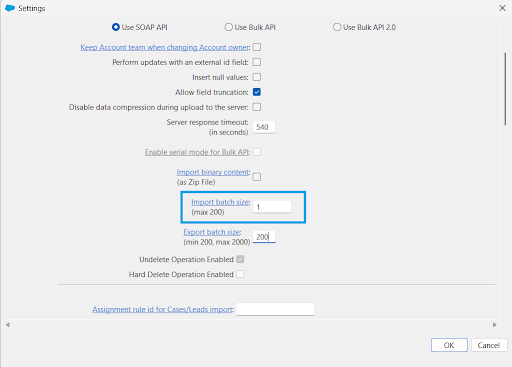Select the Use Bulk API radio button
Screen dimensions: 512x367
[x=228, y=27]
